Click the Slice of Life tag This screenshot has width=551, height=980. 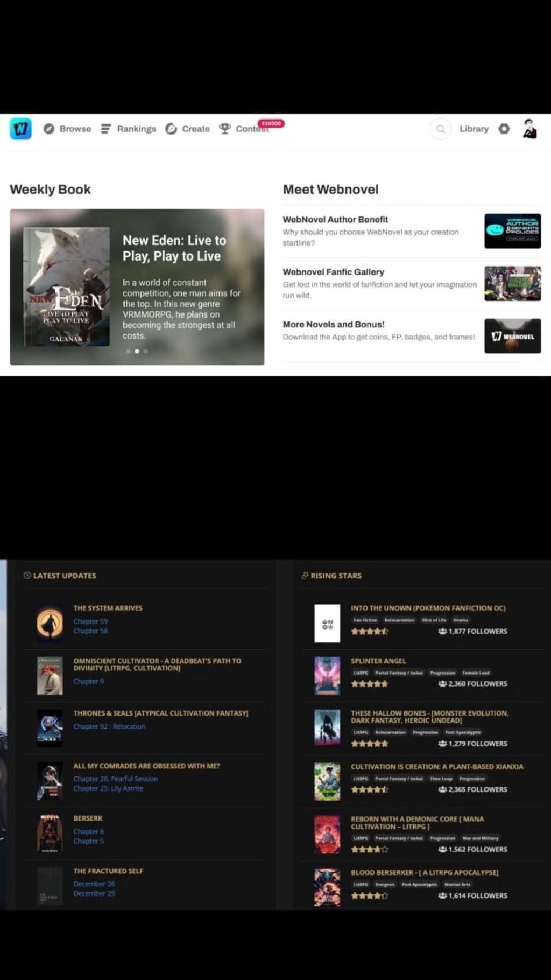tap(434, 620)
